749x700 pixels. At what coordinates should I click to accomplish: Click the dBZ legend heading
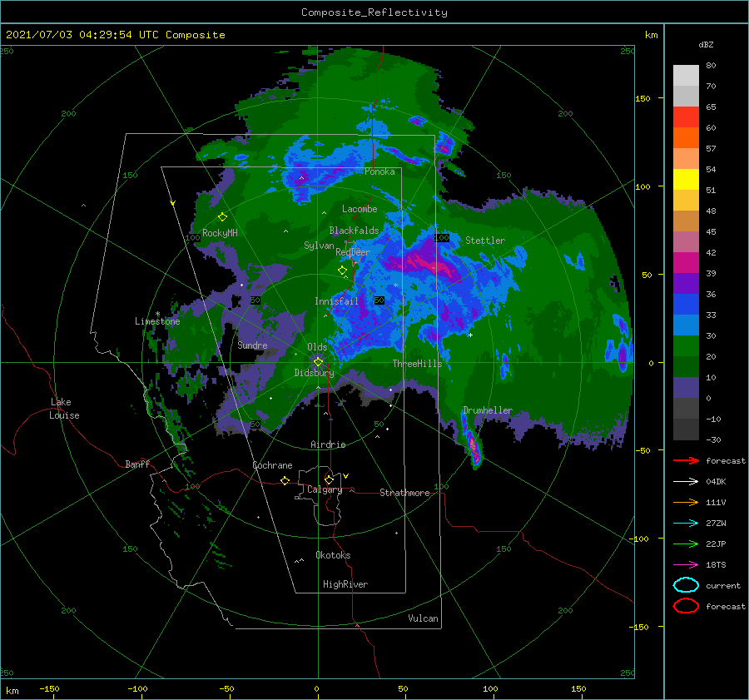[706, 44]
